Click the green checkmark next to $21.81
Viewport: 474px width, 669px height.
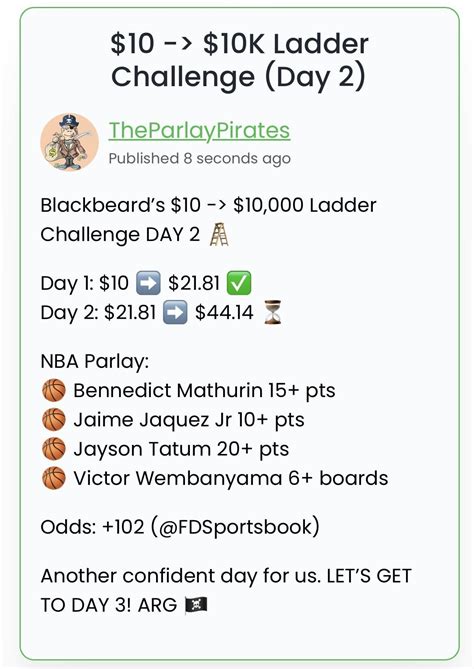coord(239,283)
